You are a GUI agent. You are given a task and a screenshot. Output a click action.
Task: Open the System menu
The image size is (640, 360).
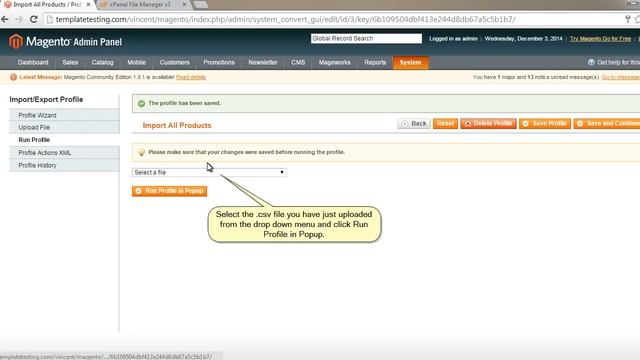tap(411, 62)
